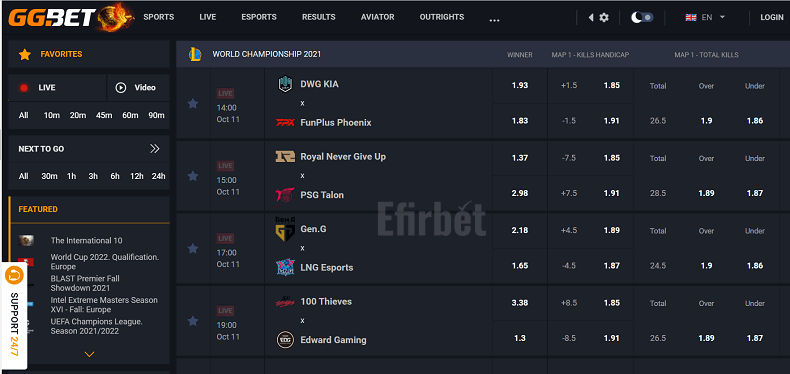Click the Royal Never Give Up team logo
This screenshot has width=790, height=374.
click(285, 157)
